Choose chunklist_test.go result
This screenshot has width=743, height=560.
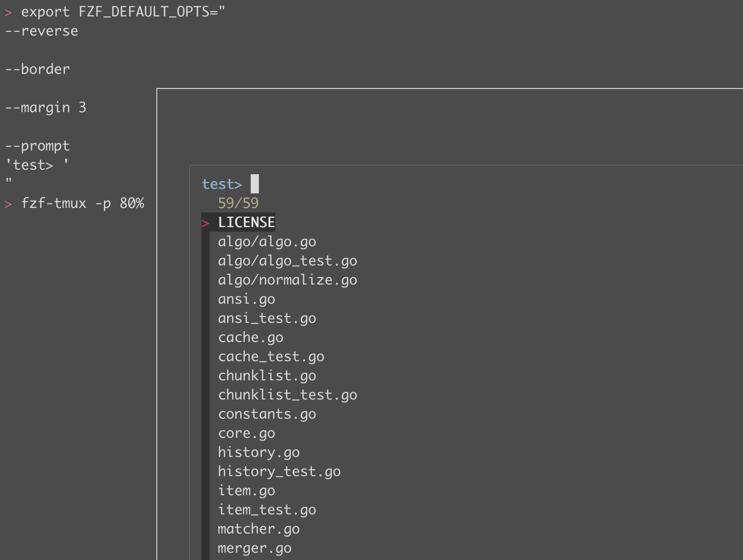pos(287,394)
